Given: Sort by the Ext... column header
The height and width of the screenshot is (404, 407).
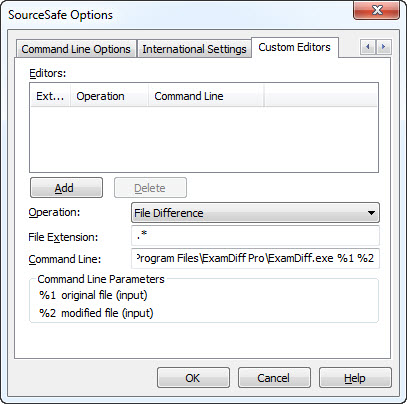Looking at the screenshot, I should (50, 96).
